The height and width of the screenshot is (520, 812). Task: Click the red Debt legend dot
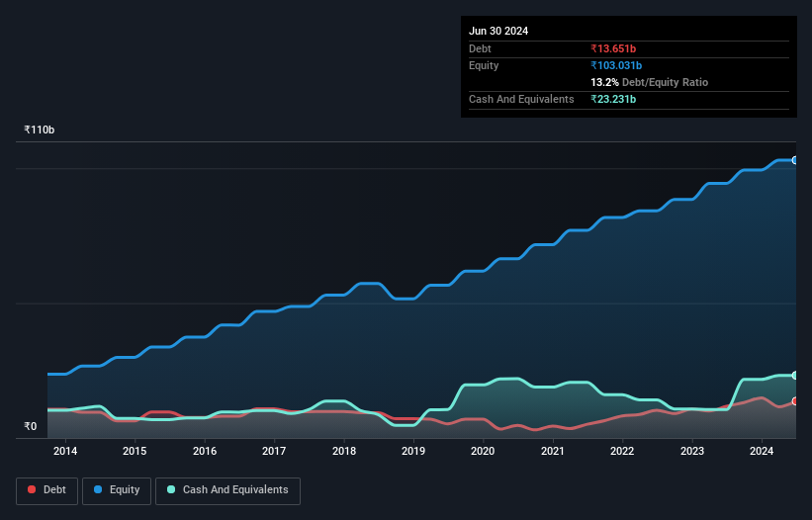pos(32,489)
